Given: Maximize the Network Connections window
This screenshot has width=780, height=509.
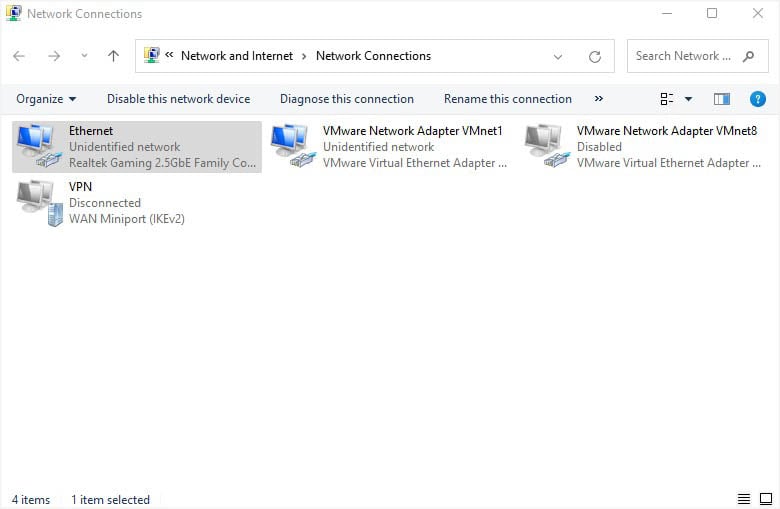Looking at the screenshot, I should pos(712,13).
